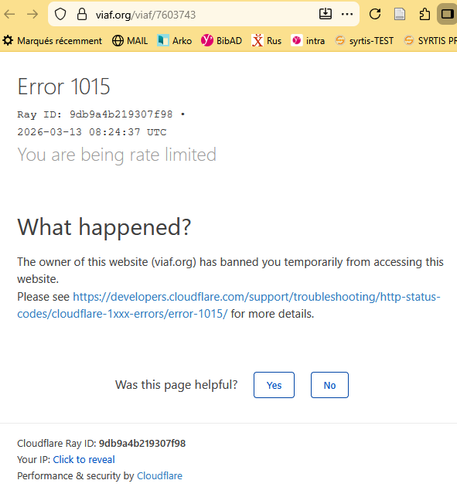Click the 'Was this page helpful?' text

coord(176,385)
